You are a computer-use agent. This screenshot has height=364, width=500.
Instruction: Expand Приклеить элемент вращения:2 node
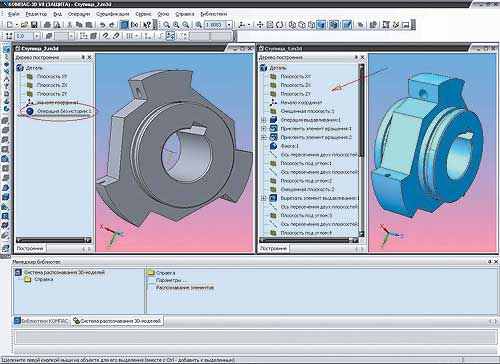[x=264, y=137]
